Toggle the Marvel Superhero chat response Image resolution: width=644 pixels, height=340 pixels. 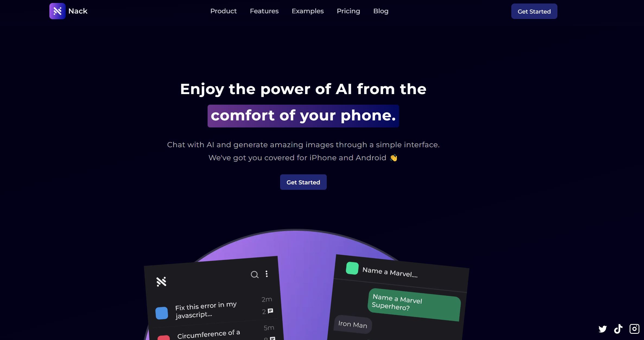(x=353, y=324)
